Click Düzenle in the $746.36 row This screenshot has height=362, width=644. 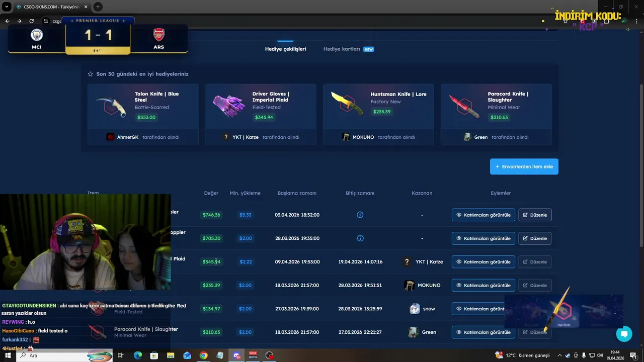(x=535, y=215)
